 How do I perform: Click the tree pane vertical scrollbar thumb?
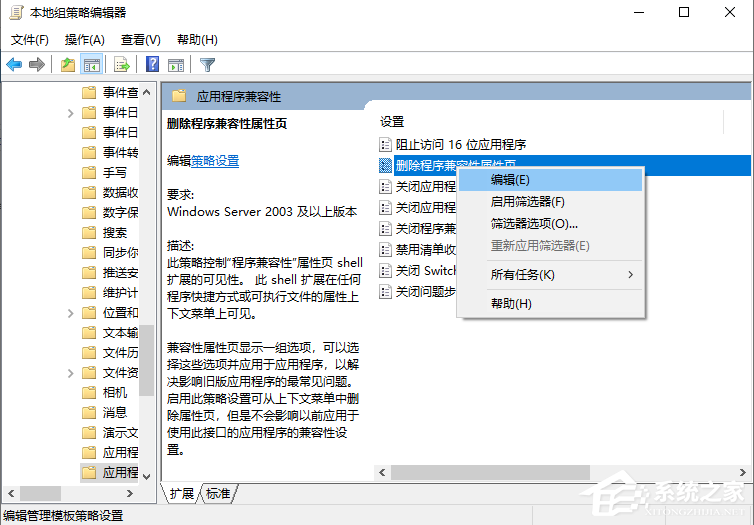point(147,360)
